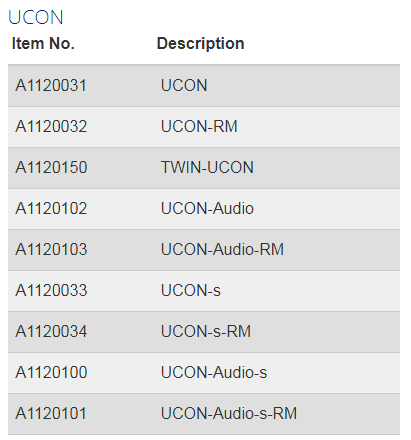Select item number A1120102

click(51, 208)
